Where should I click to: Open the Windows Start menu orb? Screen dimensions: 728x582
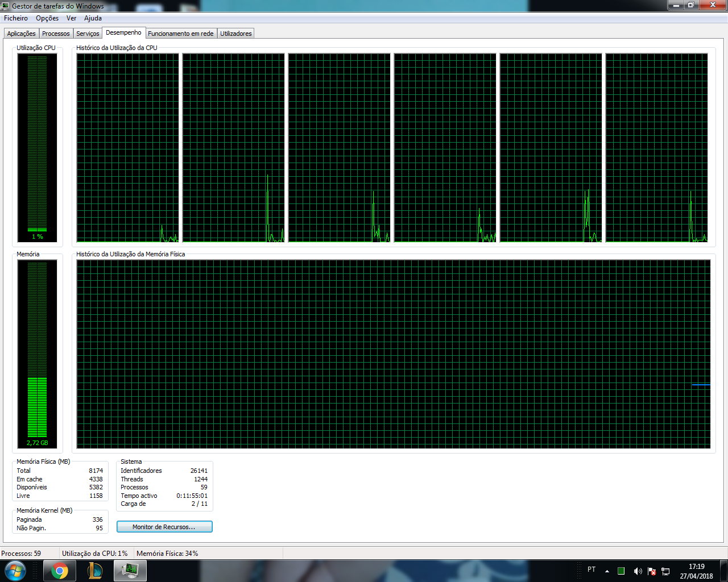tap(15, 571)
